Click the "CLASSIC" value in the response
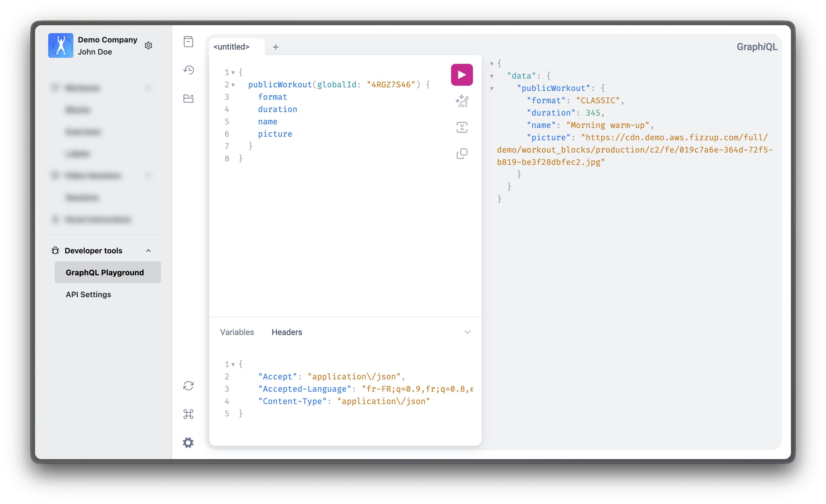Screen dimensions: 826x504 pyautogui.click(x=598, y=101)
